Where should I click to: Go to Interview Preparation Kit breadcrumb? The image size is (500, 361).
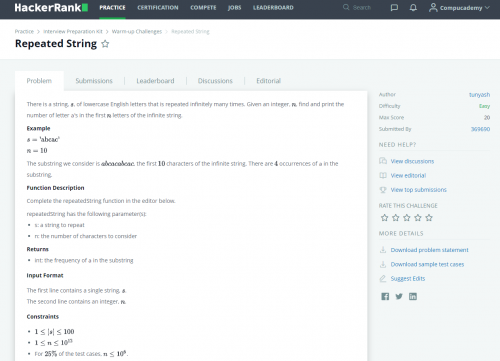pos(73,31)
